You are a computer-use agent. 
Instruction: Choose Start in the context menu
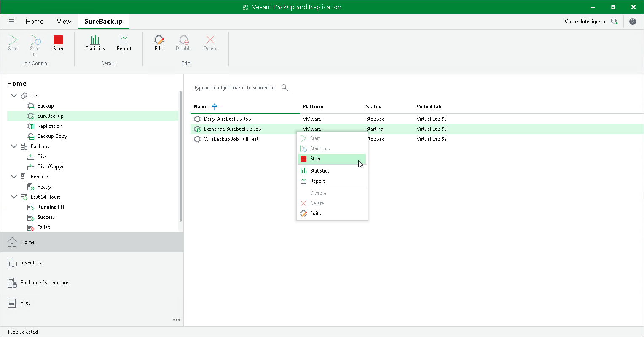(x=332, y=138)
